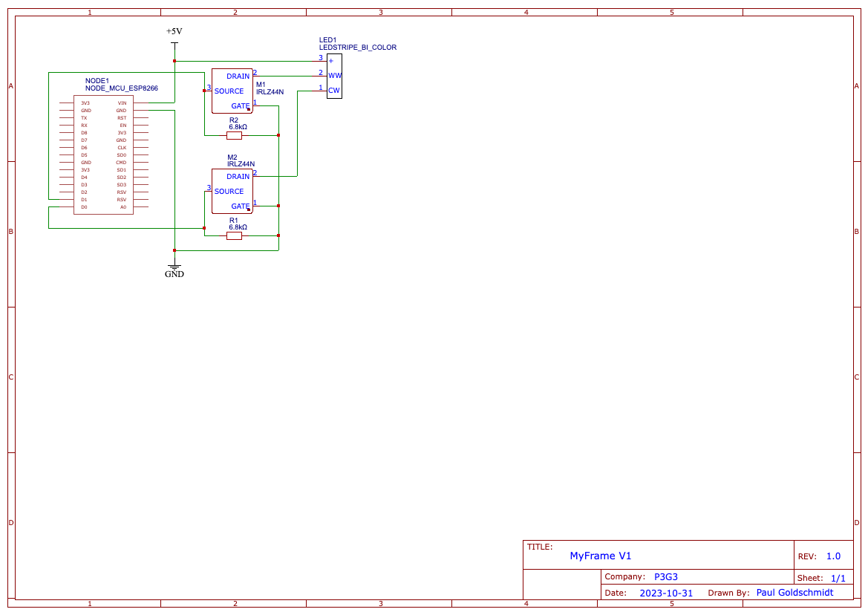Click the R1 resistor symbol
Screen dimensions: 868x615
(235, 236)
